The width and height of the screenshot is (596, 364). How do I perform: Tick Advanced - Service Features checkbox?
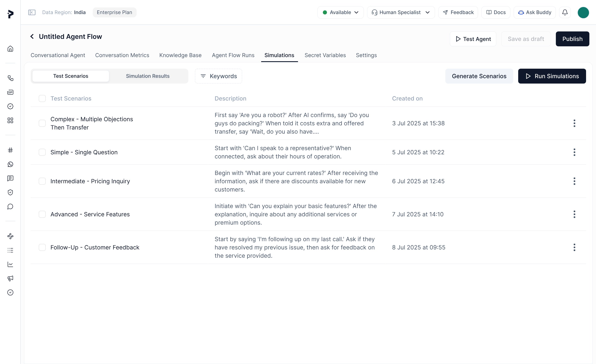[42, 214]
